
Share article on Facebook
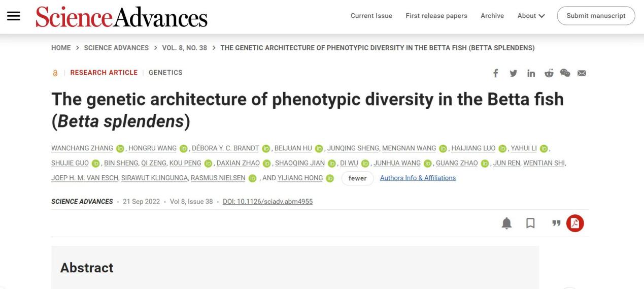pyautogui.click(x=496, y=73)
